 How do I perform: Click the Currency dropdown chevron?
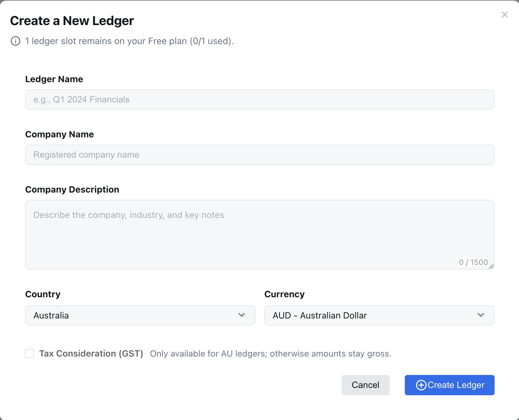click(x=481, y=315)
